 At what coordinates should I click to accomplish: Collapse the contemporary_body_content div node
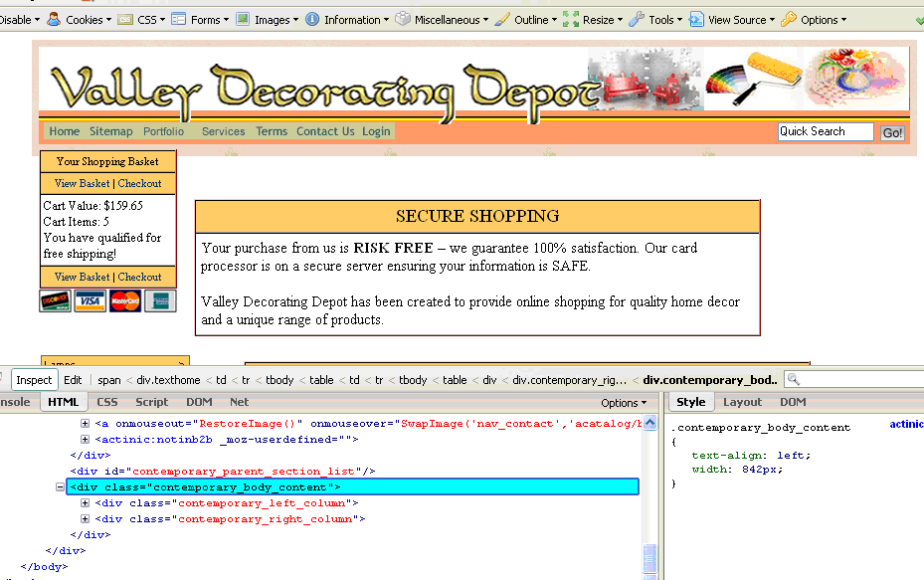point(60,487)
